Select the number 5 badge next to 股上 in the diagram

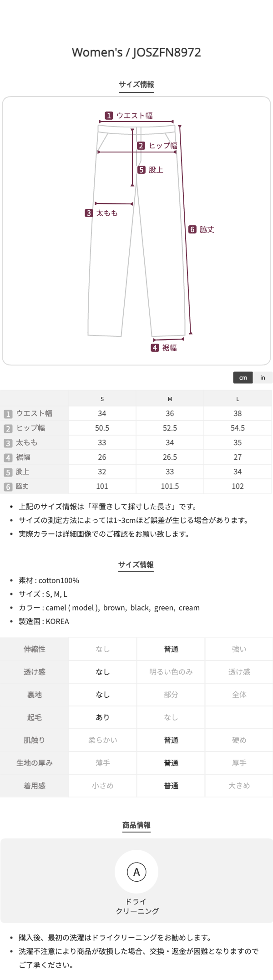[x=142, y=170]
